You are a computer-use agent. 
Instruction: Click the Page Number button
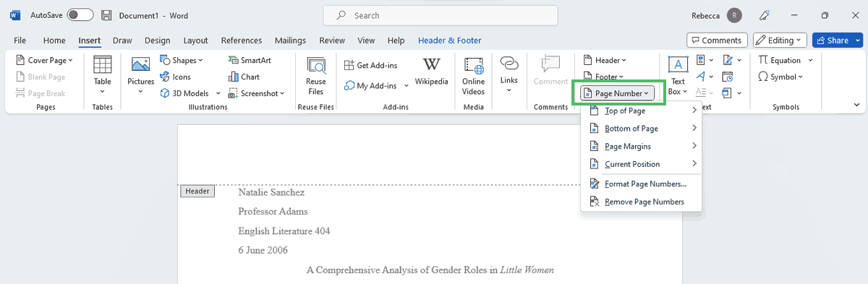click(x=618, y=93)
